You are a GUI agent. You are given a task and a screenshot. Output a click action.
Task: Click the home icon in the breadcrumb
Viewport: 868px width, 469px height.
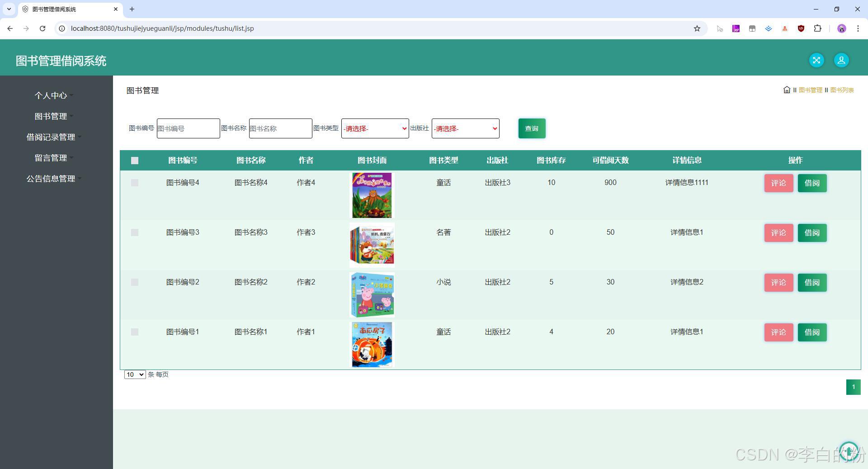787,90
